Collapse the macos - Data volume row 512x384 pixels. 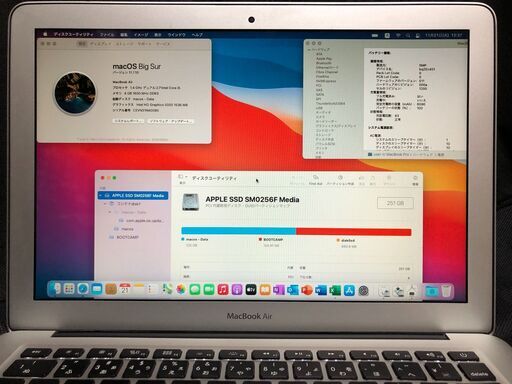point(110,212)
